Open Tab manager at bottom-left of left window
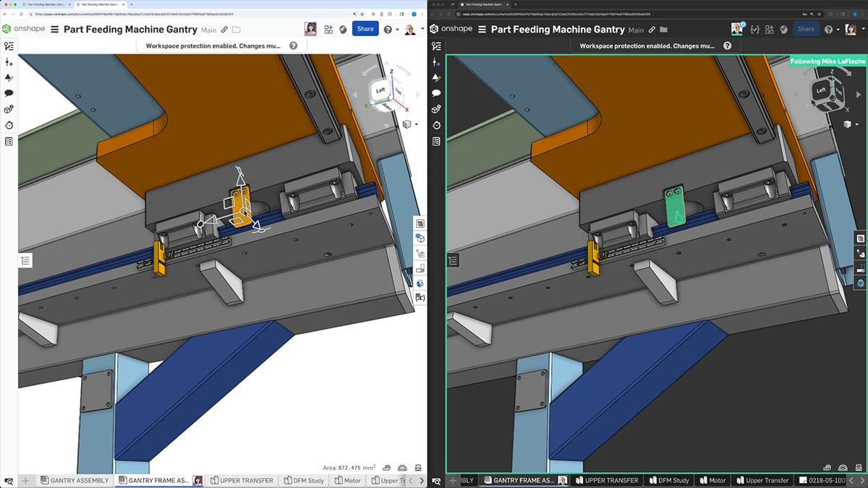Viewport: 868px width, 488px height. [x=9, y=480]
